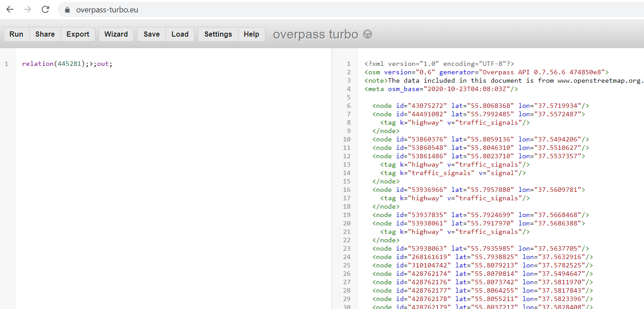
Task: Click the relation(445281) query line in editor
Action: (67, 64)
